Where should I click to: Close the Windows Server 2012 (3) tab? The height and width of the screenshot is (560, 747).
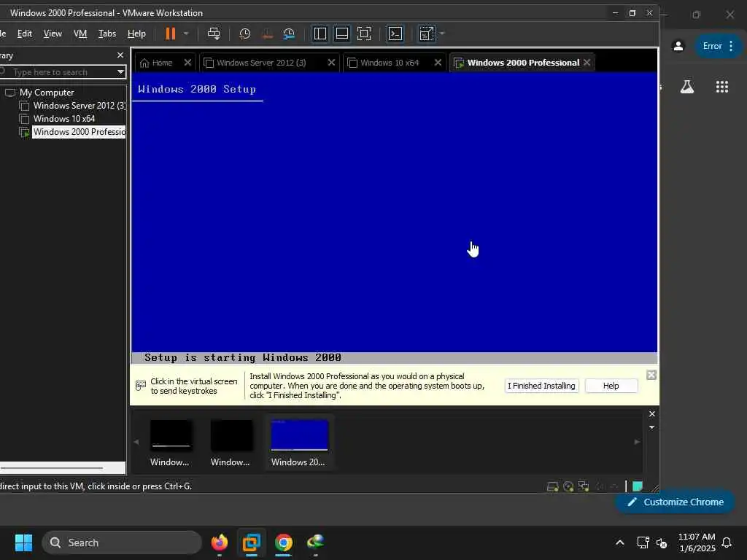[332, 63]
